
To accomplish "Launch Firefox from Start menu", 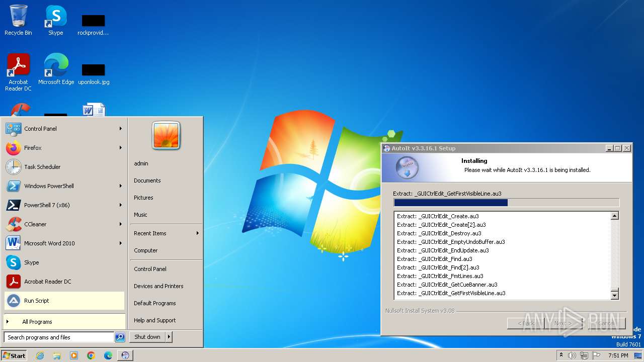I will point(64,148).
